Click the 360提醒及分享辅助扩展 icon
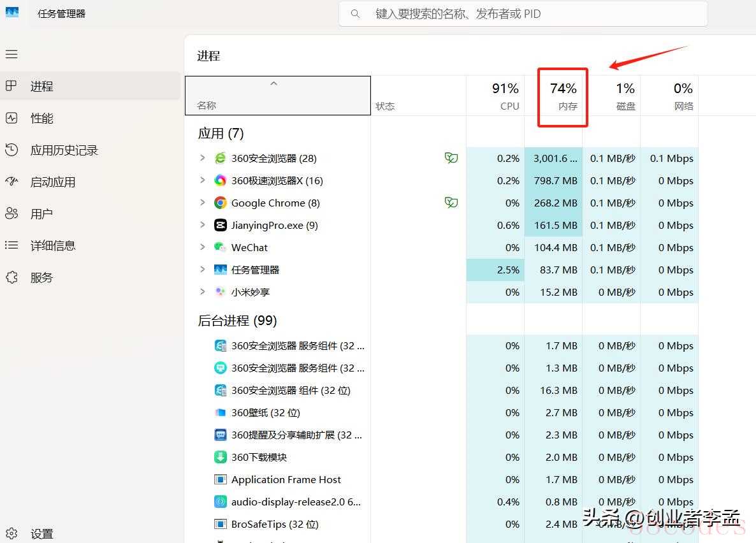 [221, 435]
